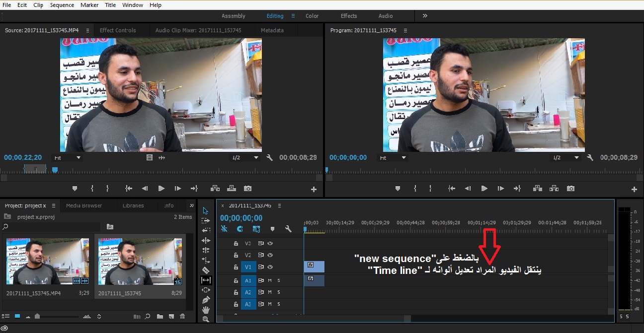
Task: Toggle lock on track A3
Action: [x=236, y=304]
